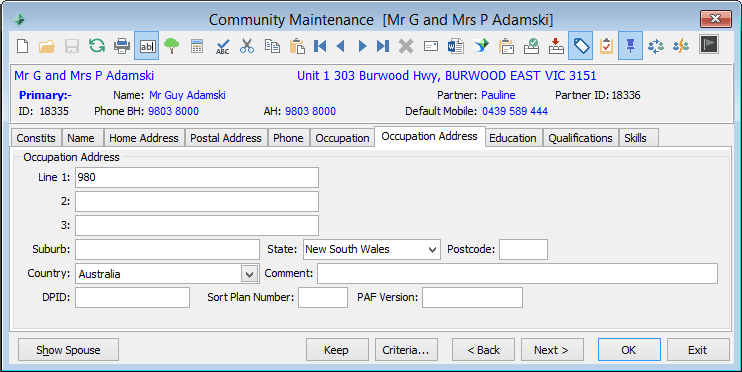
Task: Open the Qualifications tab
Action: pyautogui.click(x=581, y=138)
